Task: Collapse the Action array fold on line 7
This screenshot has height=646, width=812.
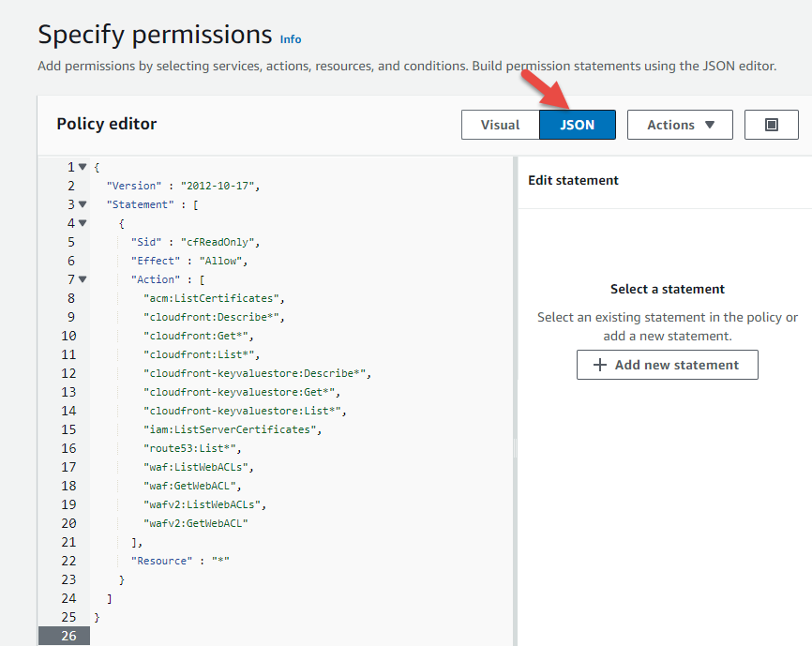Action: (83, 279)
